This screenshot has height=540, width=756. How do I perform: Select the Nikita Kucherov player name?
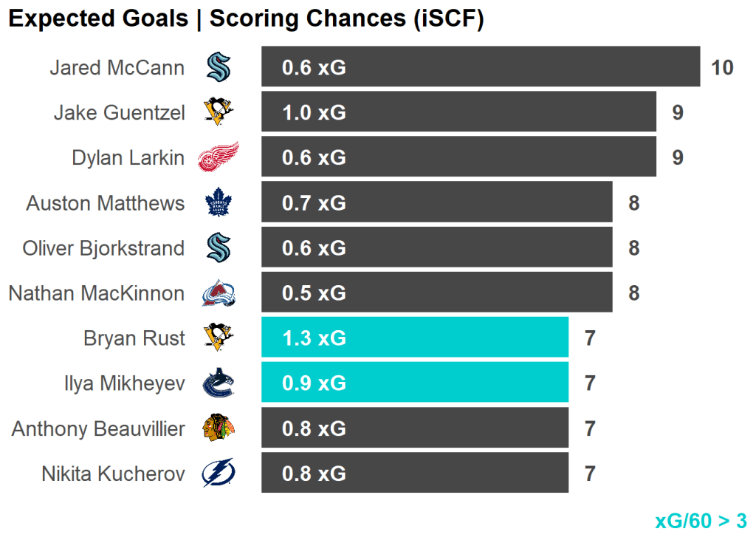[x=113, y=474]
